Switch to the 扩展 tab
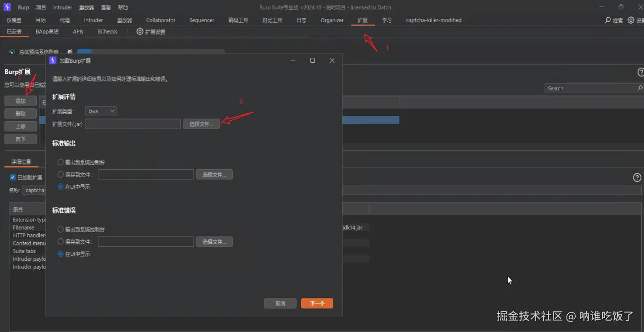The image size is (644, 332). (x=362, y=20)
